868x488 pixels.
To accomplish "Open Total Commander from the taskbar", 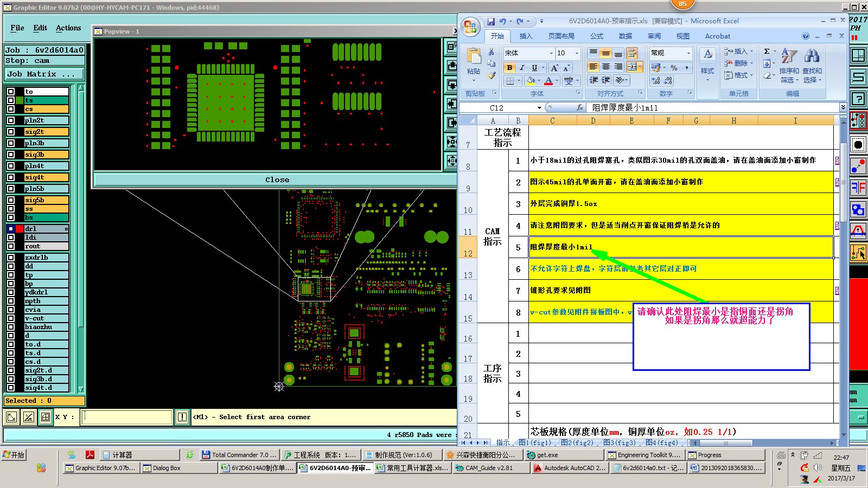I will coord(239,455).
